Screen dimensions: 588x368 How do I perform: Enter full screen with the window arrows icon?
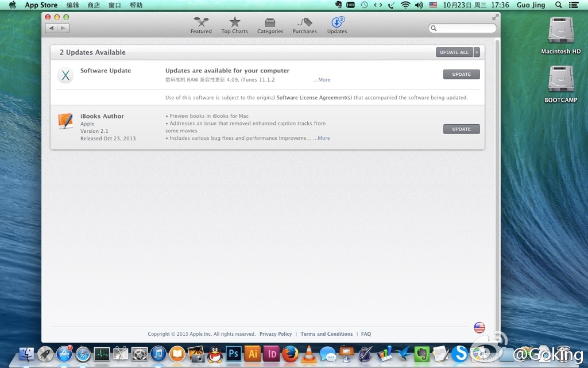496,17
